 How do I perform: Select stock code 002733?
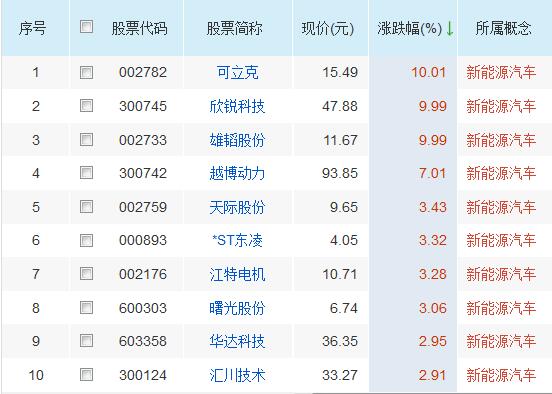[x=143, y=140]
